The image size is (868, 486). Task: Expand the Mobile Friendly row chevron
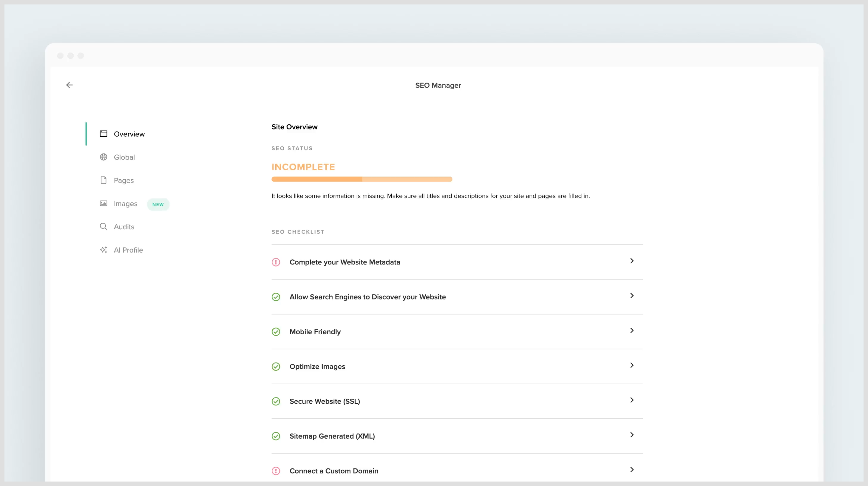pyautogui.click(x=632, y=330)
